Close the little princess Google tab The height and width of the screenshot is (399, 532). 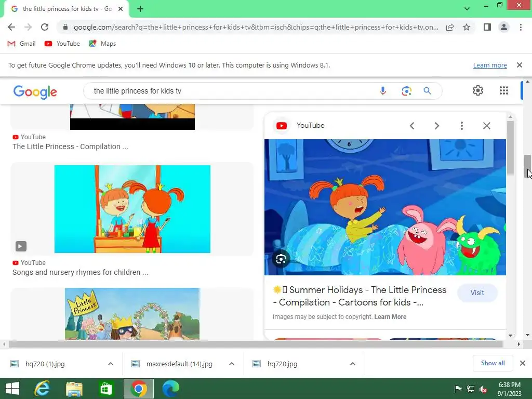(121, 9)
